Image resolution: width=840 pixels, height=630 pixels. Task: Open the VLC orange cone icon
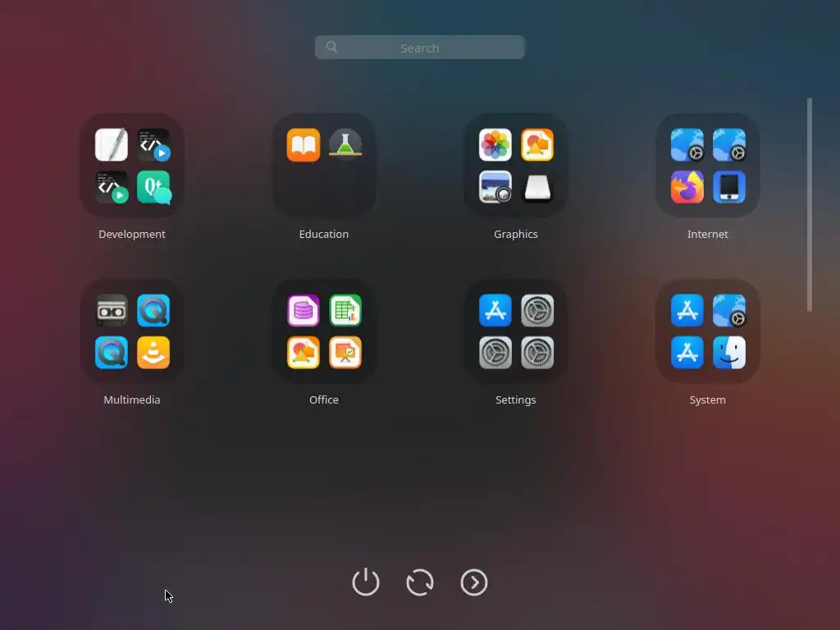(153, 353)
